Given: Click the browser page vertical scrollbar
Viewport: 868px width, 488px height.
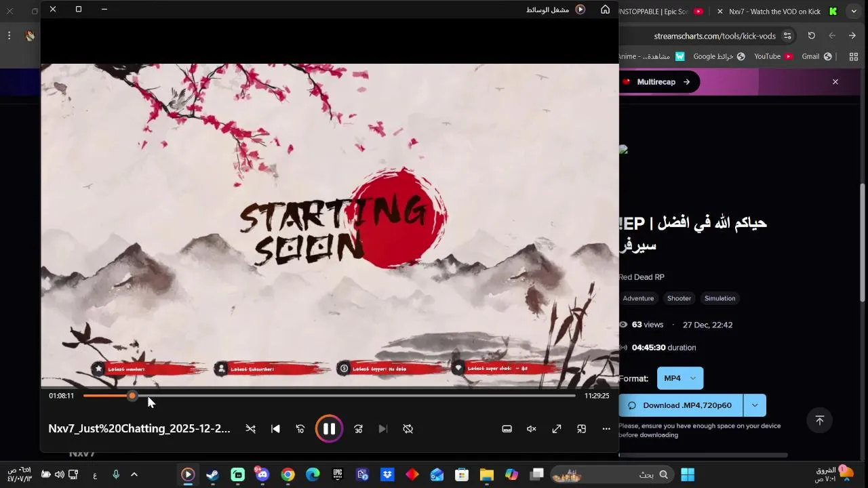Looking at the screenshot, I should (863, 243).
